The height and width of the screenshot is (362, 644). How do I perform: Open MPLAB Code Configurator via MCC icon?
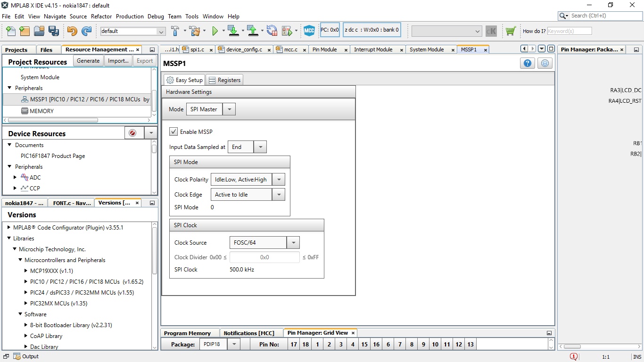click(309, 31)
